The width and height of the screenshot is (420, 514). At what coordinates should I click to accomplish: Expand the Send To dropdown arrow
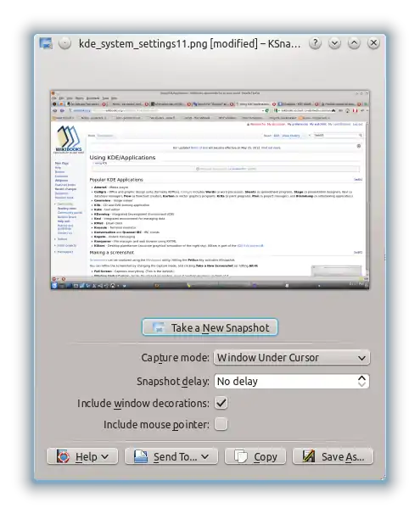[205, 456]
